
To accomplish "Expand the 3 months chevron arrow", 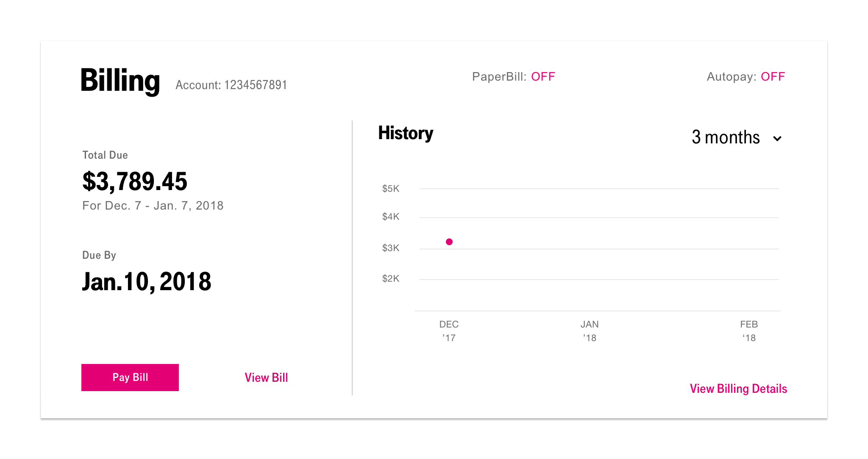I will click(777, 139).
